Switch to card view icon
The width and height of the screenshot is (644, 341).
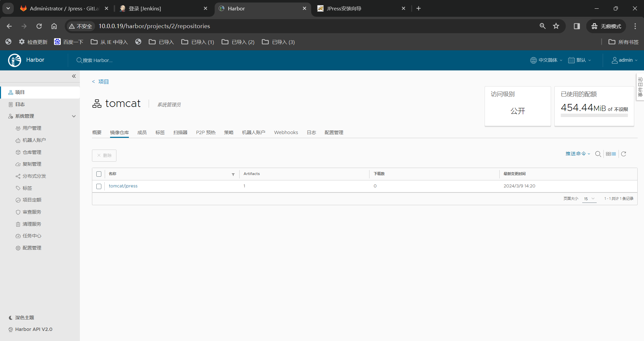coord(608,154)
